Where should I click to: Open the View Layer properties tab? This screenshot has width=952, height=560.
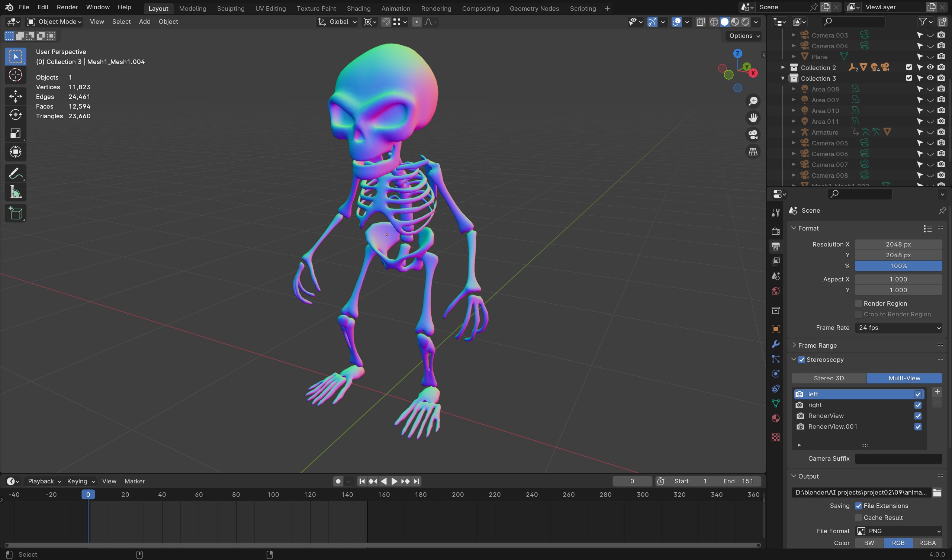(x=776, y=261)
